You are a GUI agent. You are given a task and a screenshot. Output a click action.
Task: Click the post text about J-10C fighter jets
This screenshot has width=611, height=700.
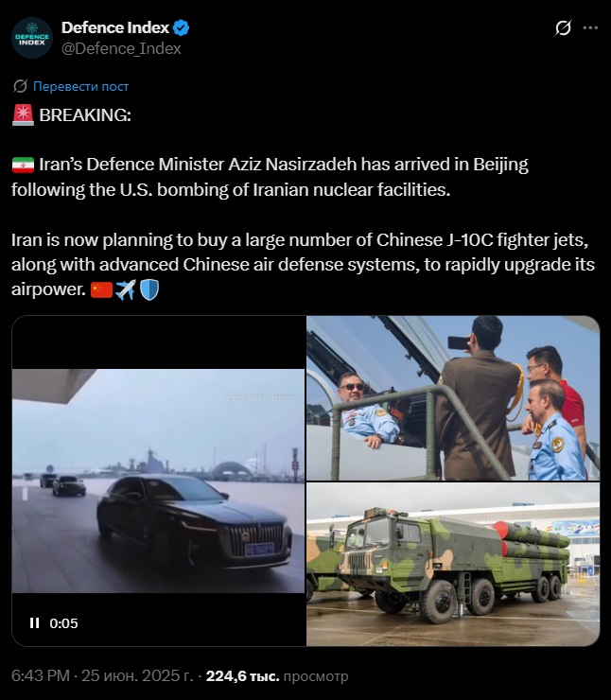coord(303,264)
